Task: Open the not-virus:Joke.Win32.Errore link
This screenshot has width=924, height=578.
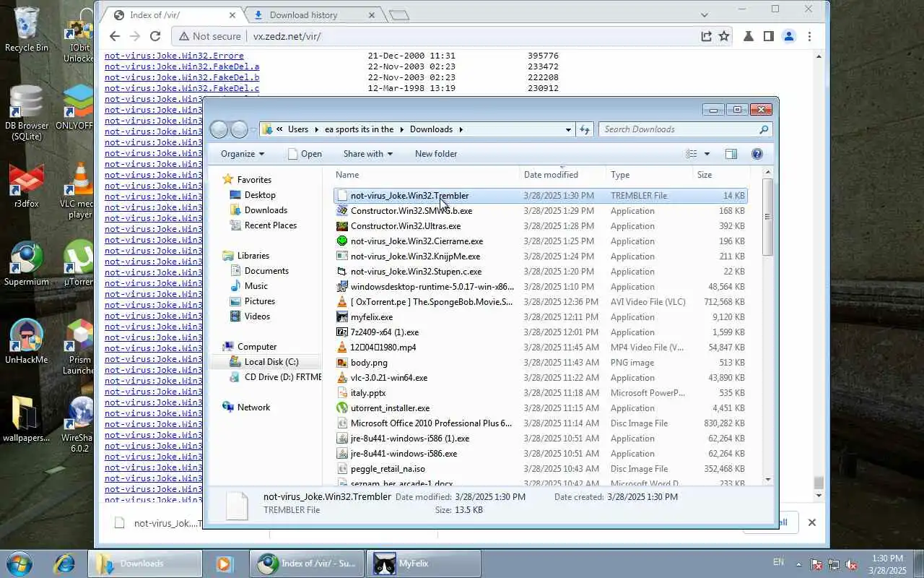Action: coord(174,56)
